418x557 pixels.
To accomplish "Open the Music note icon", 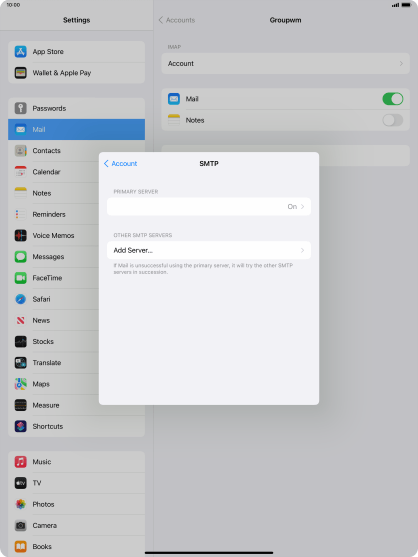I will tap(21, 462).
